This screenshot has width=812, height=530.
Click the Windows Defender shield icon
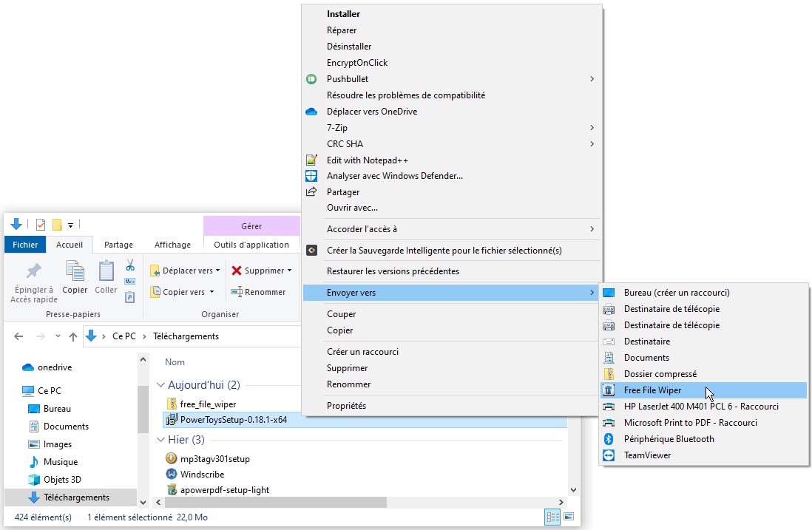tap(311, 176)
